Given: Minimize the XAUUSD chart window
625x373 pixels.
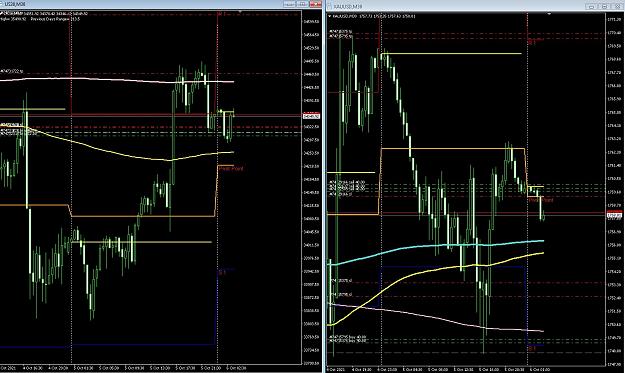Looking at the screenshot, I should [591, 6].
